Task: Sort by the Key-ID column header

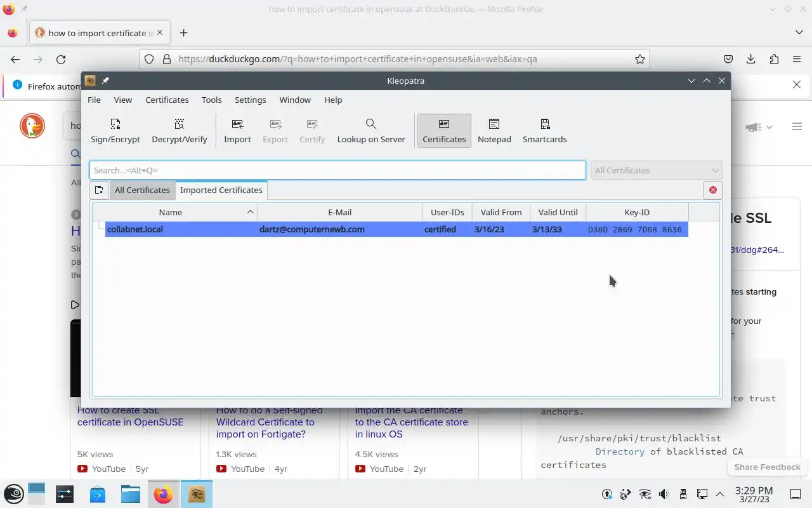Action: click(x=637, y=212)
